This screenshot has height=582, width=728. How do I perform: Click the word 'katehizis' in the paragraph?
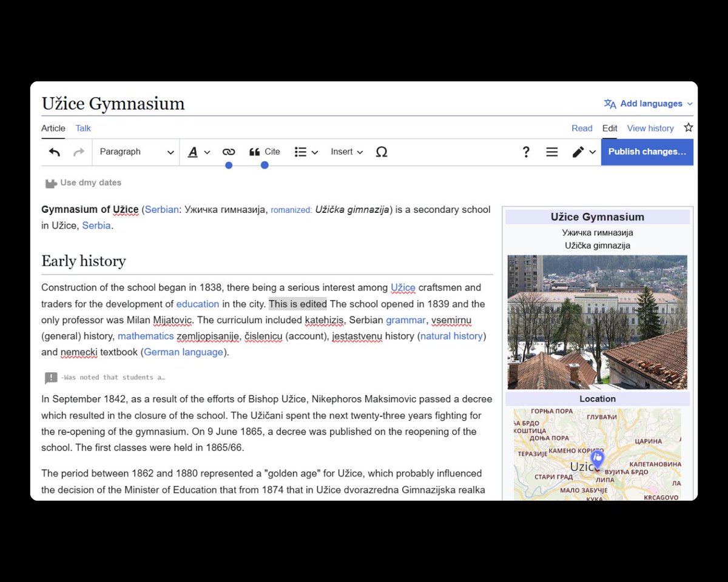tap(325, 320)
